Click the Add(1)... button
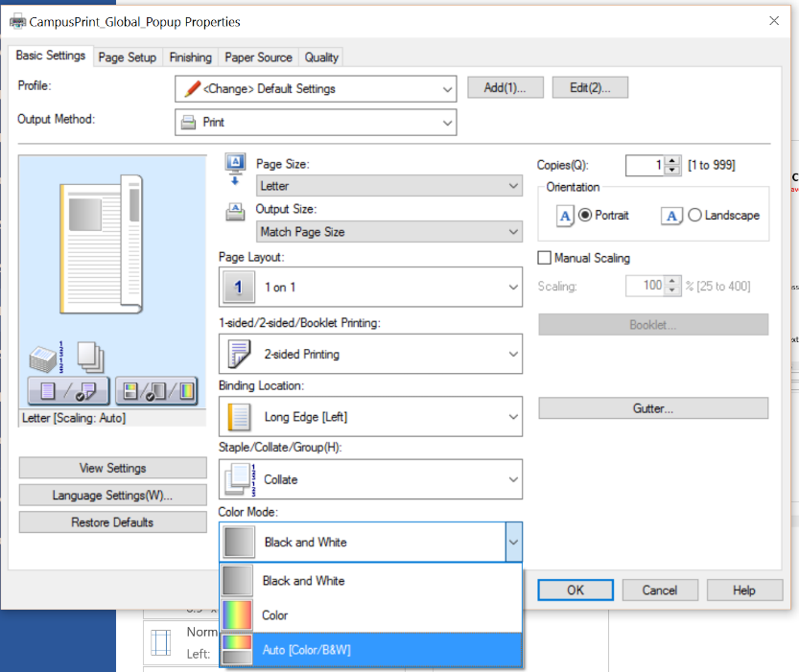The image size is (799, 672). [x=505, y=87]
